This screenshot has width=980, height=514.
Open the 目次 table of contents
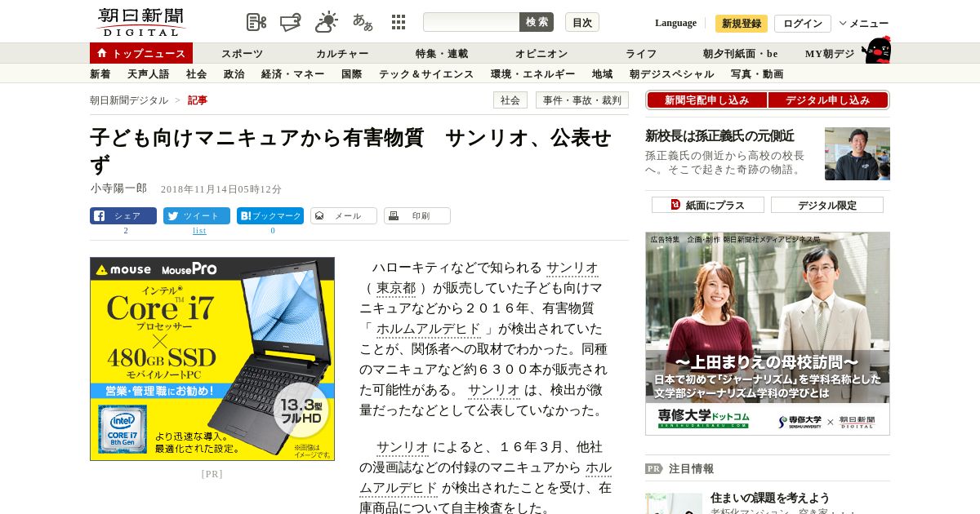click(x=582, y=22)
